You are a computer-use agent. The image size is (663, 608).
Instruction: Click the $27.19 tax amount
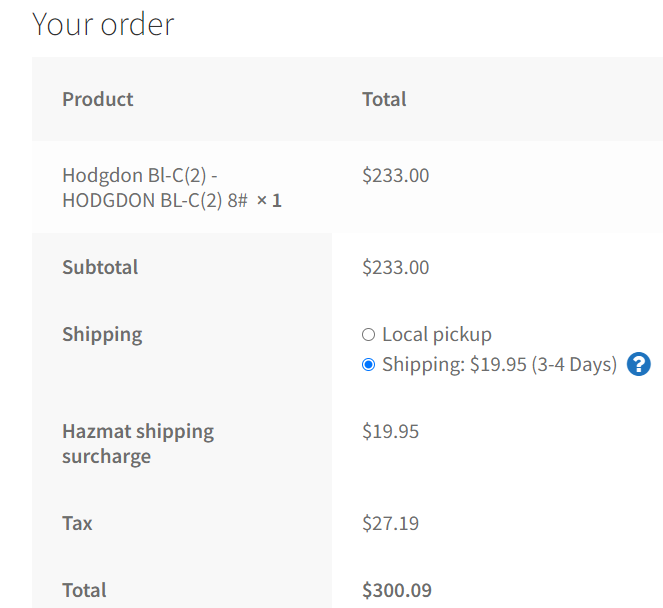[x=390, y=523]
